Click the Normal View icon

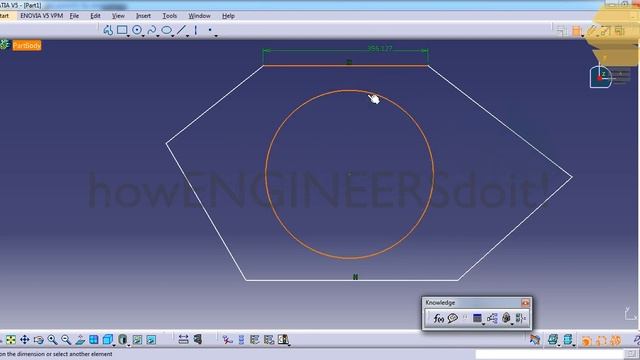[x=80, y=340]
